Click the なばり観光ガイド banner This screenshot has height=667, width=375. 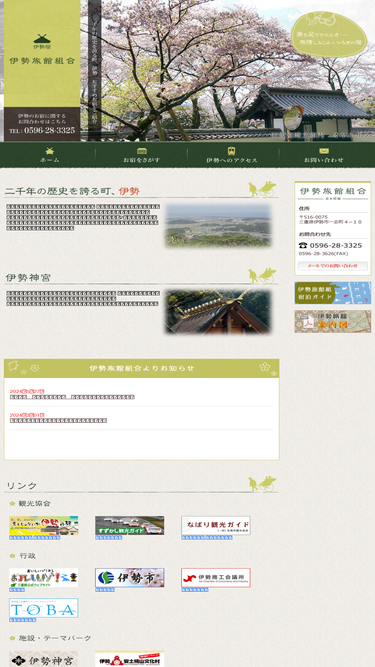216,525
